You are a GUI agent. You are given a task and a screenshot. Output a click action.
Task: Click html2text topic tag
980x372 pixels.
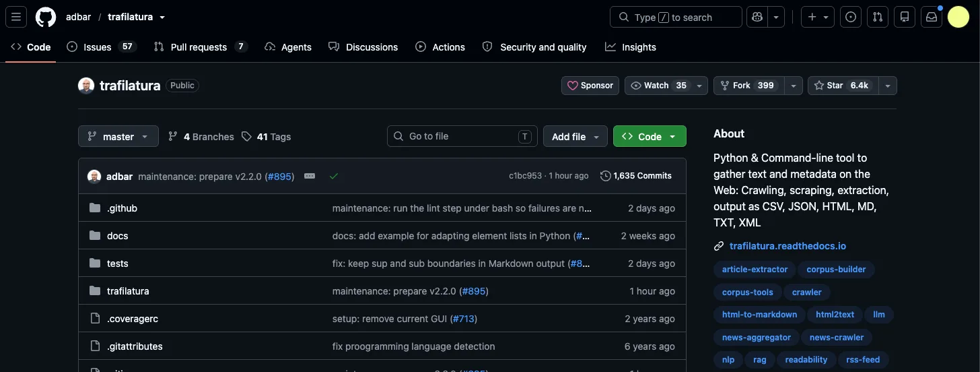(x=835, y=315)
